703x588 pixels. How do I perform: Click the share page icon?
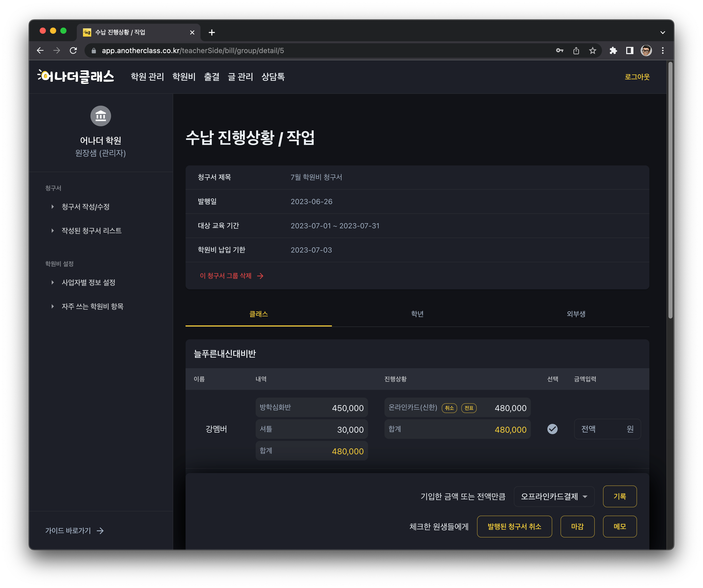click(x=576, y=51)
